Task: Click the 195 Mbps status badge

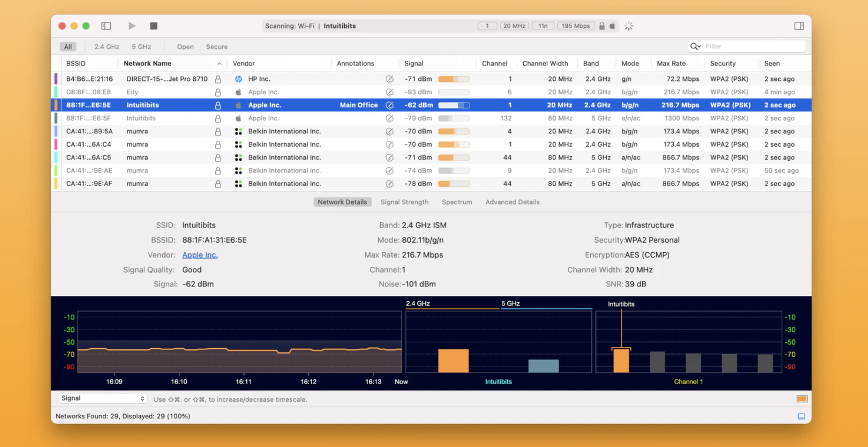Action: point(576,26)
